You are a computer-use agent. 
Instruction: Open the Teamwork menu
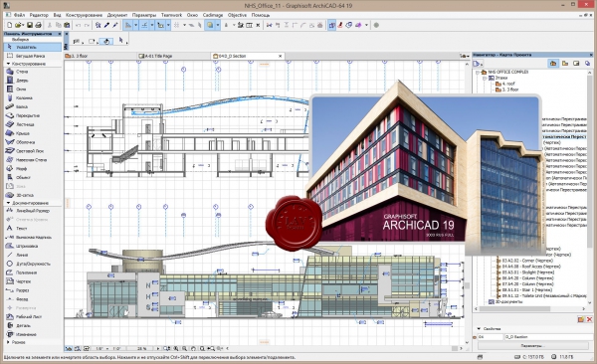171,15
